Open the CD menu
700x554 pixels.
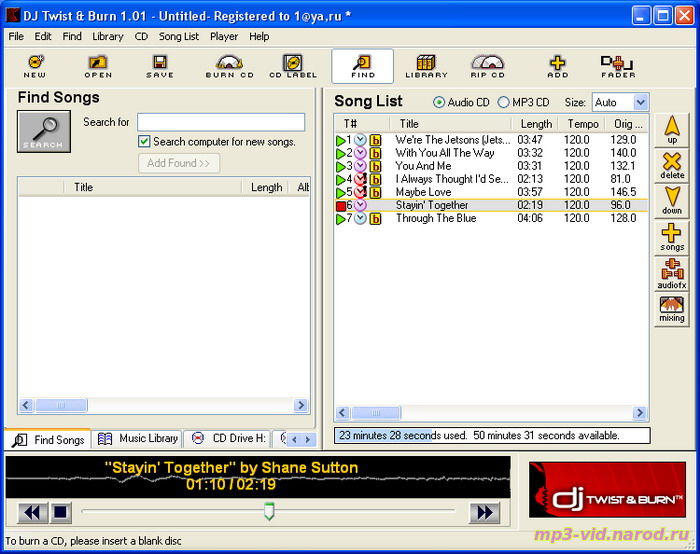click(141, 37)
